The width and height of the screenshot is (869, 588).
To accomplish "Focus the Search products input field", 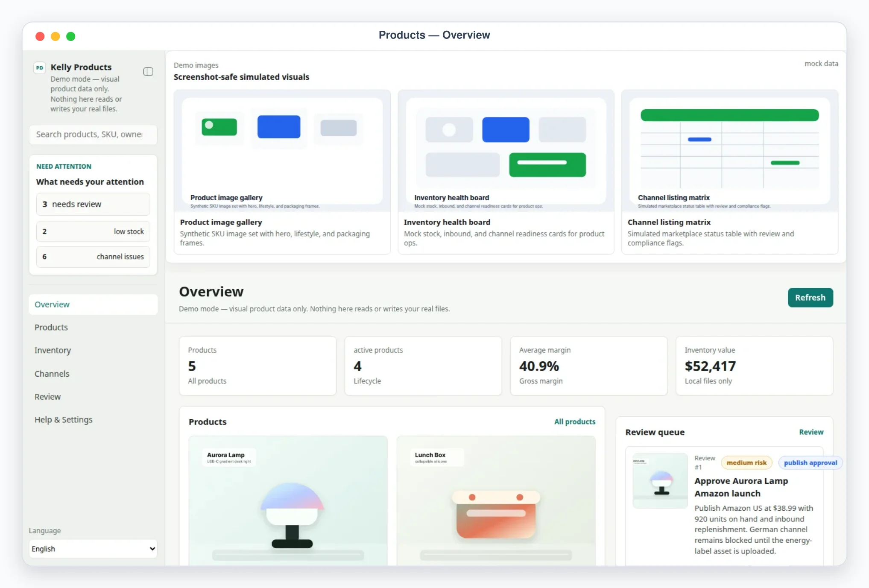I will pos(93,135).
